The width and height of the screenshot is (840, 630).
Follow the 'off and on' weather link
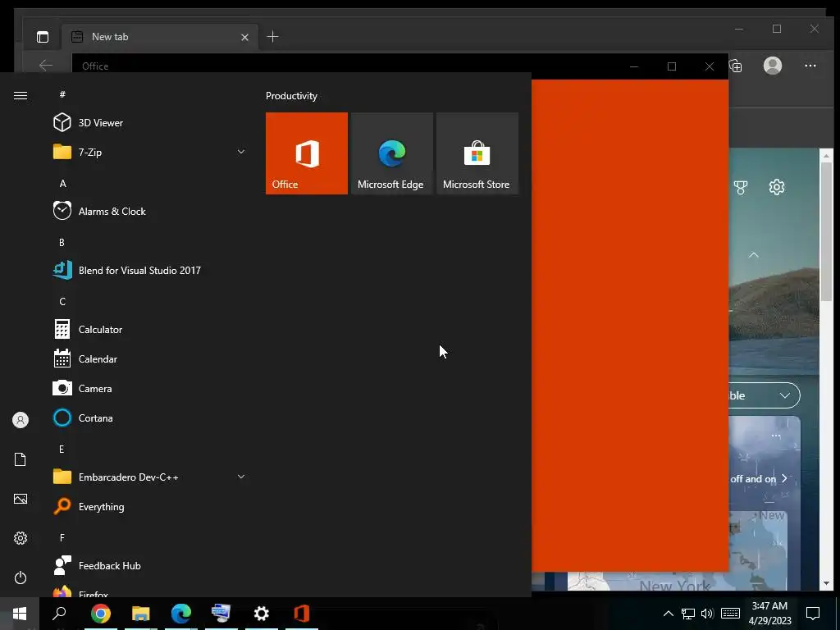(x=759, y=478)
